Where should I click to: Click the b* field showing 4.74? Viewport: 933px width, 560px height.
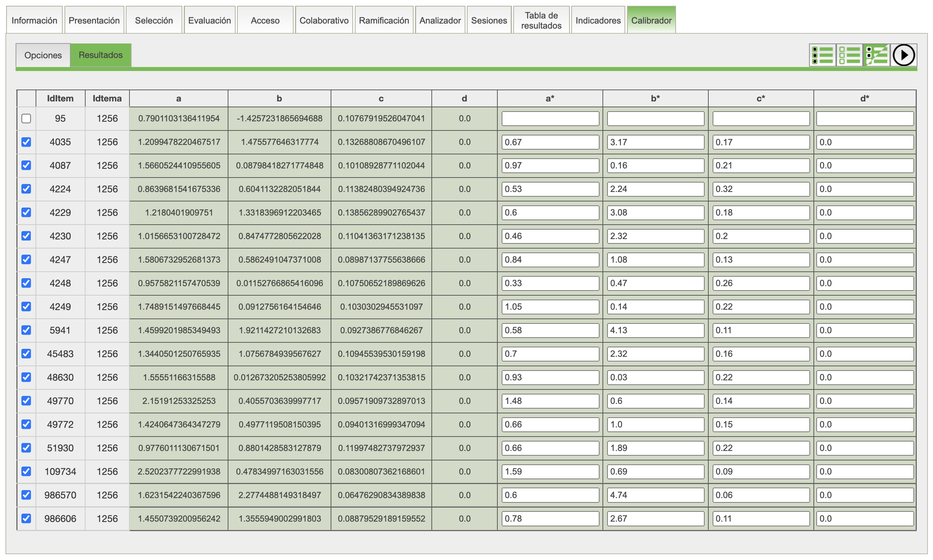[655, 495]
